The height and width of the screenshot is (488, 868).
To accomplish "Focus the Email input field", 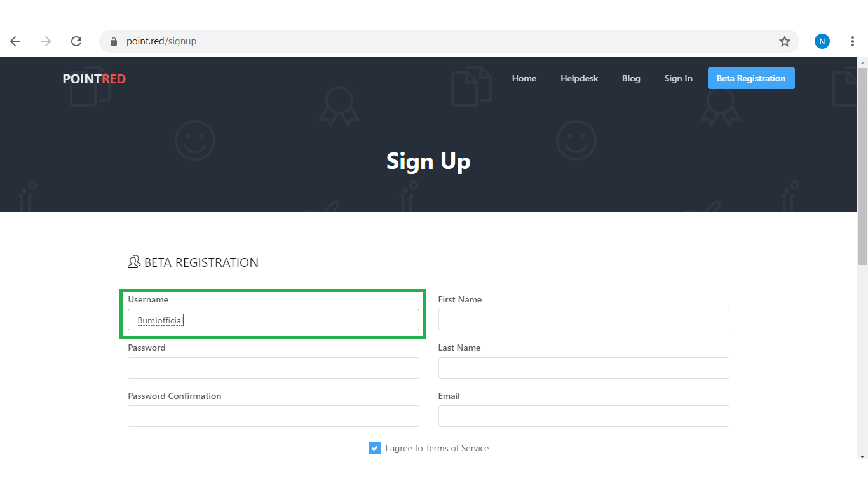I will 583,416.
